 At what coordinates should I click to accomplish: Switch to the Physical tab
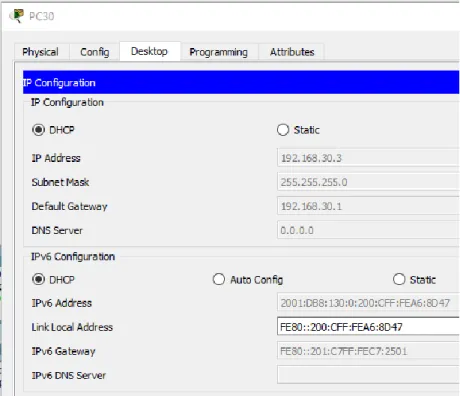click(x=41, y=52)
